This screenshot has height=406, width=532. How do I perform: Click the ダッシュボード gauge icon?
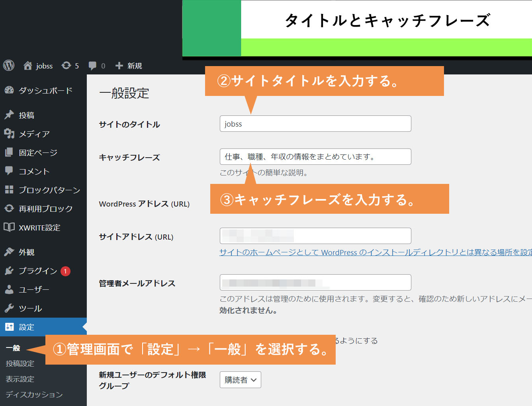9,90
